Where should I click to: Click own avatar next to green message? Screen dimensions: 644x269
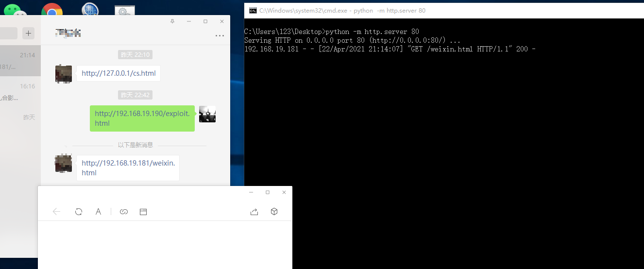point(207,114)
